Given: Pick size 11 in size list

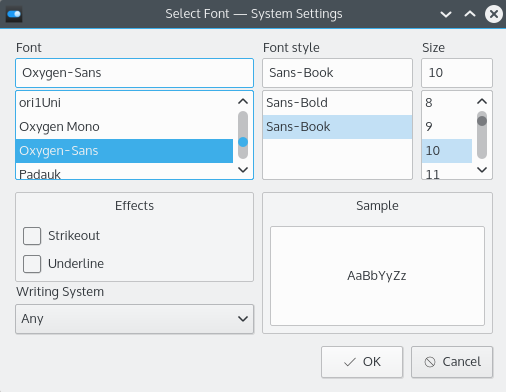Looking at the screenshot, I should pyautogui.click(x=447, y=172).
